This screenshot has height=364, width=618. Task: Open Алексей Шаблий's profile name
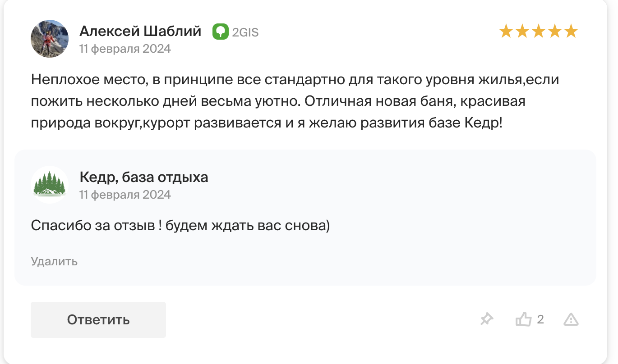coord(140,32)
